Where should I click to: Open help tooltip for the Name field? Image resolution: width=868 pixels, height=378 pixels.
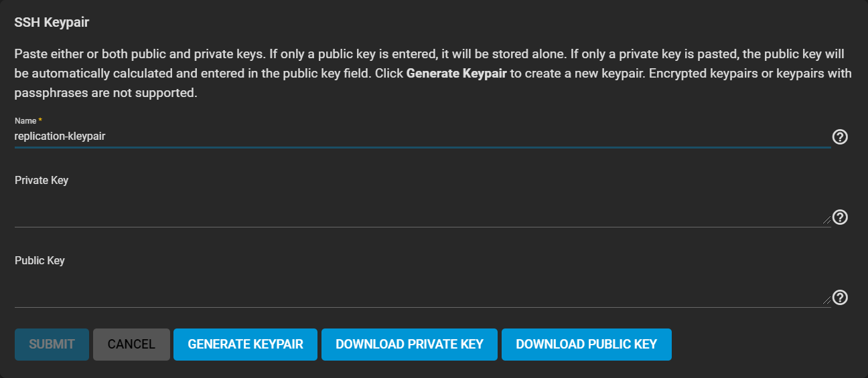840,137
